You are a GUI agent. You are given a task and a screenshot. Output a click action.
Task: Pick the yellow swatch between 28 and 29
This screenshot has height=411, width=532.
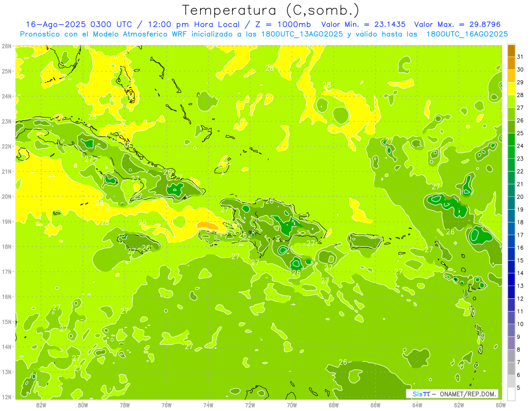tap(511, 89)
